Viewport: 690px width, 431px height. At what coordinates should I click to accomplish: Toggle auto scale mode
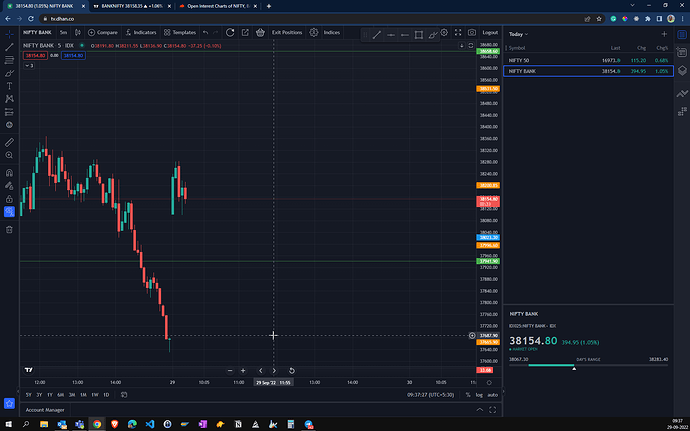pos(492,395)
